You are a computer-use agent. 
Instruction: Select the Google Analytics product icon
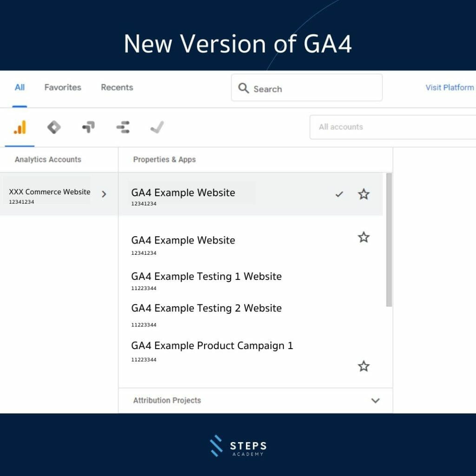point(19,126)
